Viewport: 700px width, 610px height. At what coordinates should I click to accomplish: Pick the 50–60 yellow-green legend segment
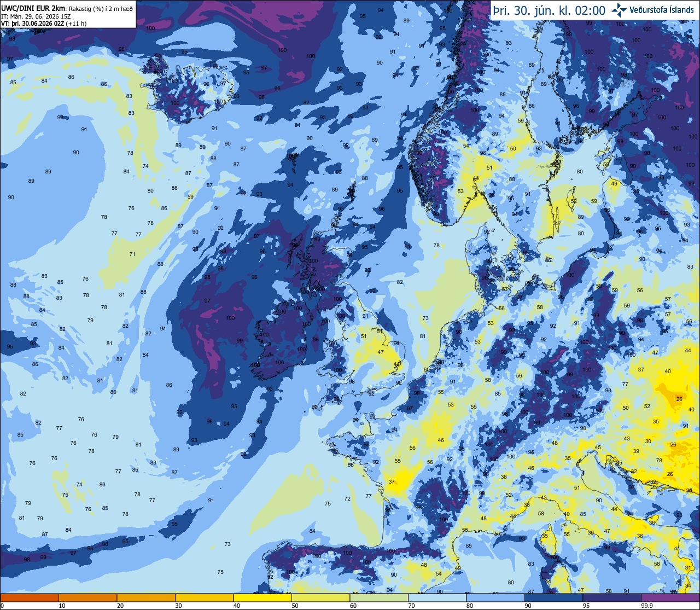click(321, 597)
